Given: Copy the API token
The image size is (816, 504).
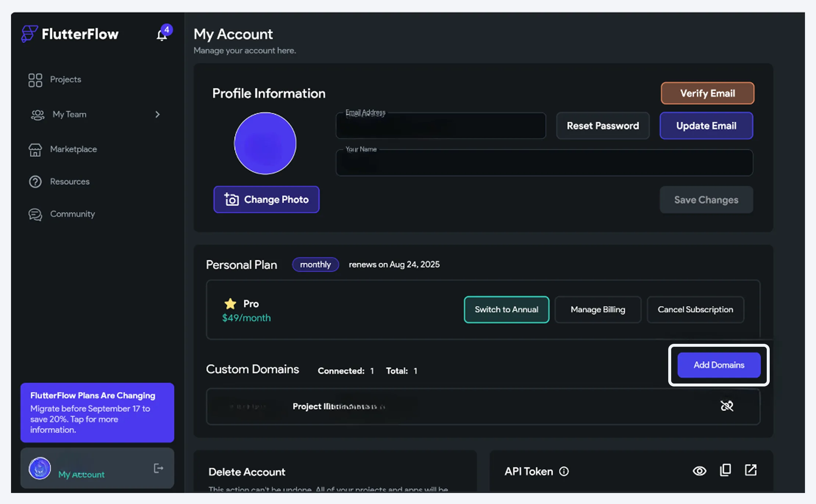Looking at the screenshot, I should click(725, 470).
